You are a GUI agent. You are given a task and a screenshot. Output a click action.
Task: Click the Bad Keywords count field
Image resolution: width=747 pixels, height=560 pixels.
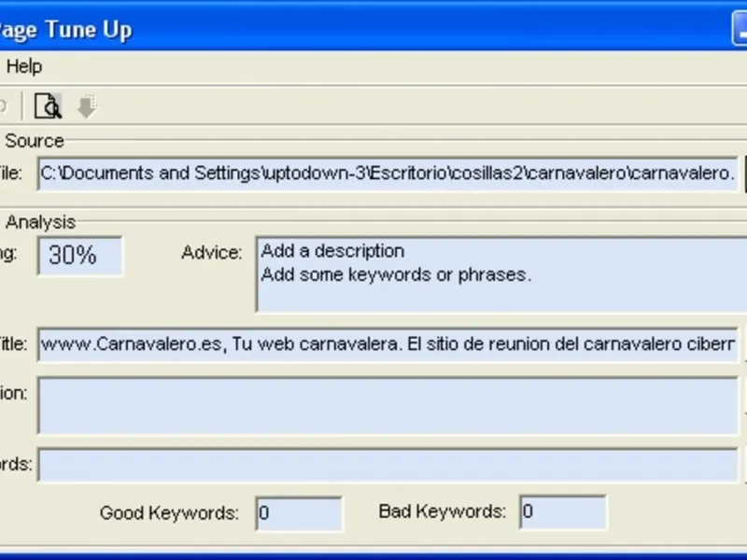[x=562, y=512]
